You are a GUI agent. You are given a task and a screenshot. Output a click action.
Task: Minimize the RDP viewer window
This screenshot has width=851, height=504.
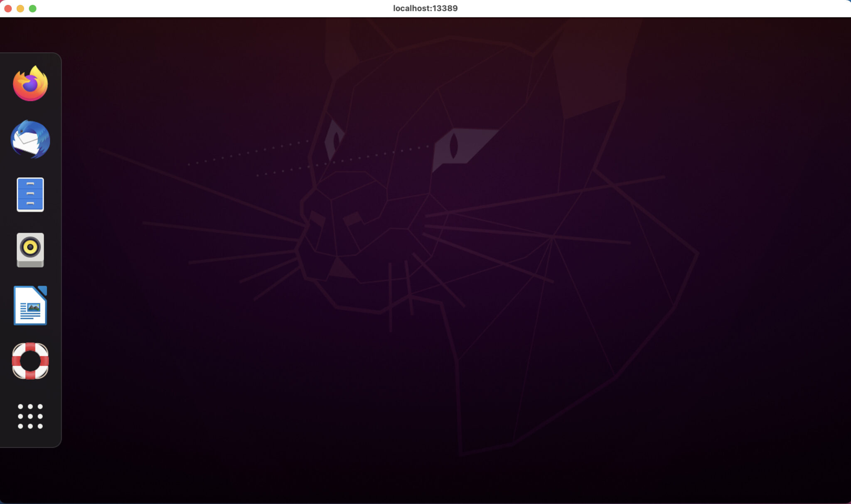[20, 8]
